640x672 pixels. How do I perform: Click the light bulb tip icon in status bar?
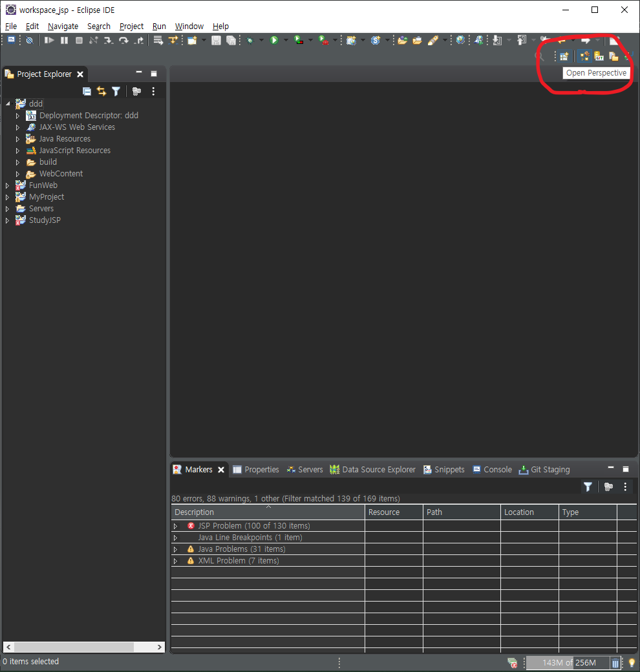(x=632, y=662)
